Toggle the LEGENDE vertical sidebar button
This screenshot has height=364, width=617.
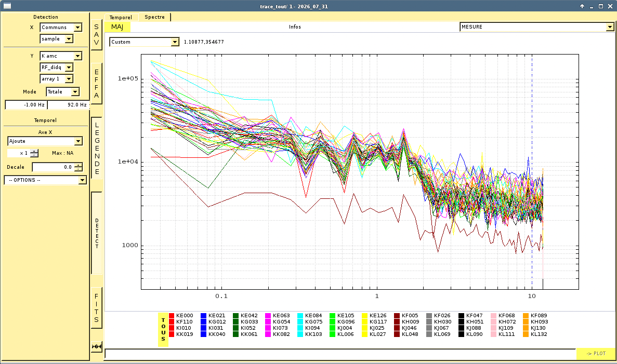(96, 148)
